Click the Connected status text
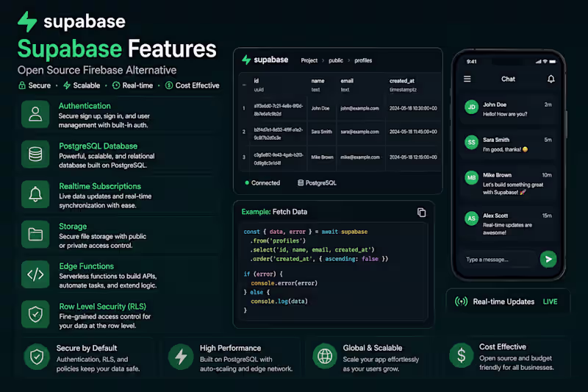Viewport: 588px width, 392px height. tap(265, 182)
